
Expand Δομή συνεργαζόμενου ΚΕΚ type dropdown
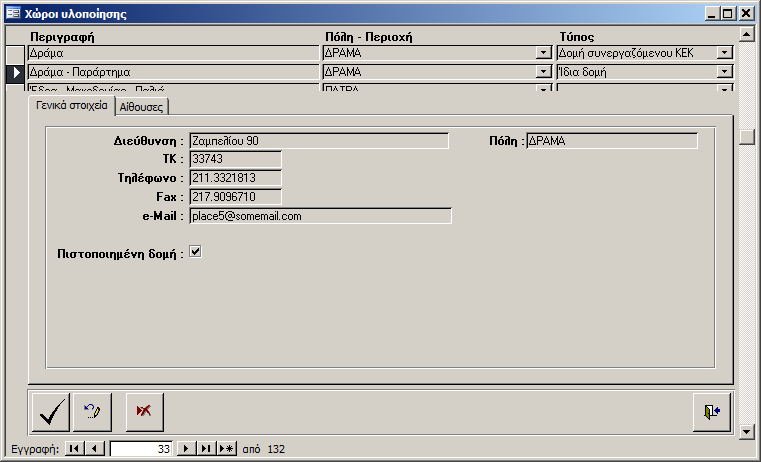click(x=724, y=53)
